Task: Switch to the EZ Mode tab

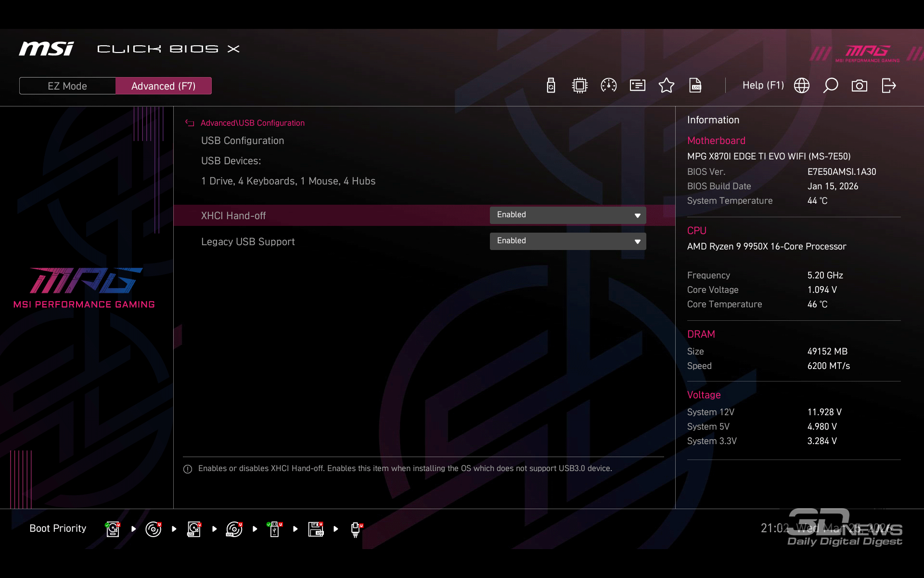Action: pos(67,86)
